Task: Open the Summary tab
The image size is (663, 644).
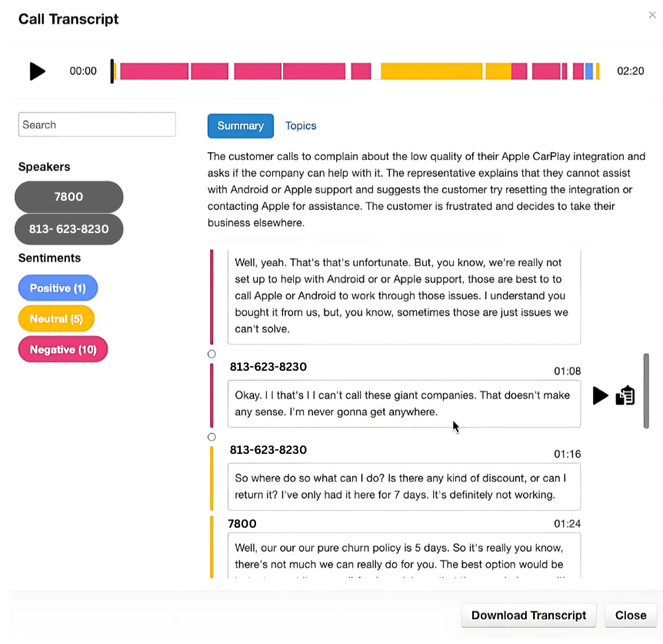Action: click(240, 126)
